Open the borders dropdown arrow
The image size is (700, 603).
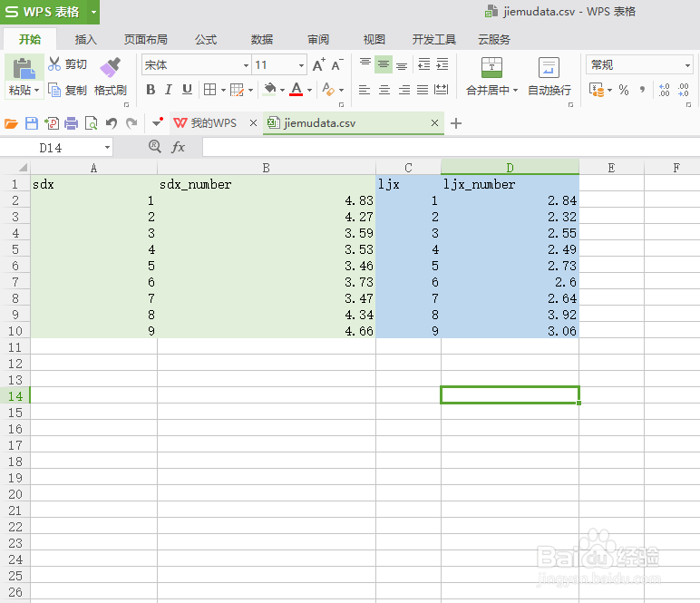pyautogui.click(x=223, y=90)
